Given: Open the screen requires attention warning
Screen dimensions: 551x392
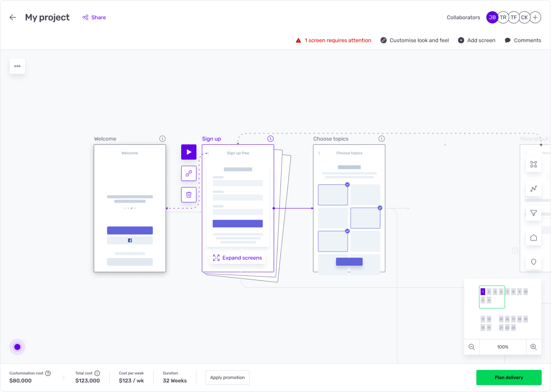Looking at the screenshot, I should pos(333,40).
